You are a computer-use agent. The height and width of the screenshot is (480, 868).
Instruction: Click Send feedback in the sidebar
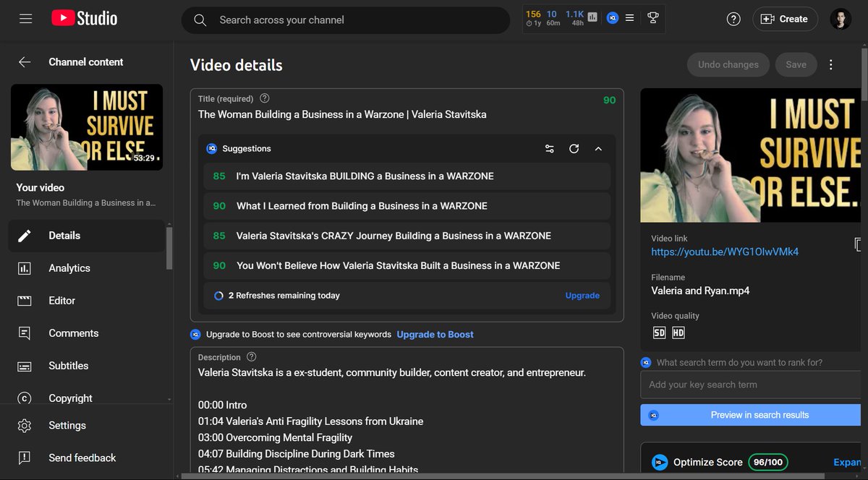(x=86, y=458)
